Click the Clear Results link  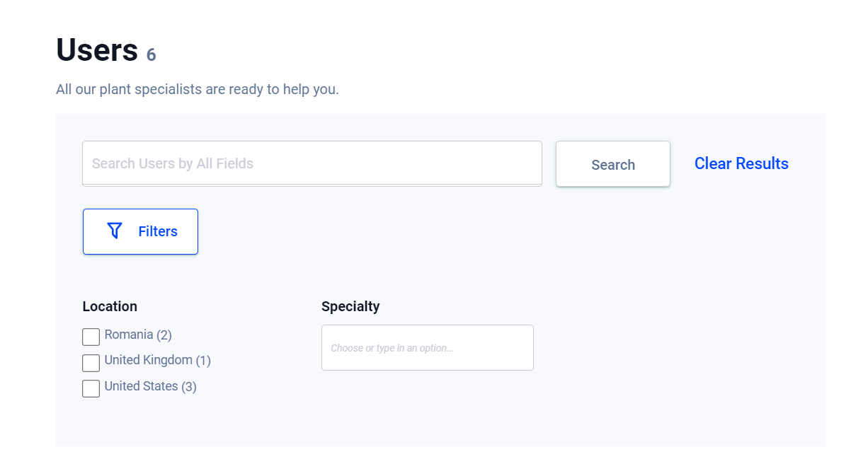pos(741,163)
